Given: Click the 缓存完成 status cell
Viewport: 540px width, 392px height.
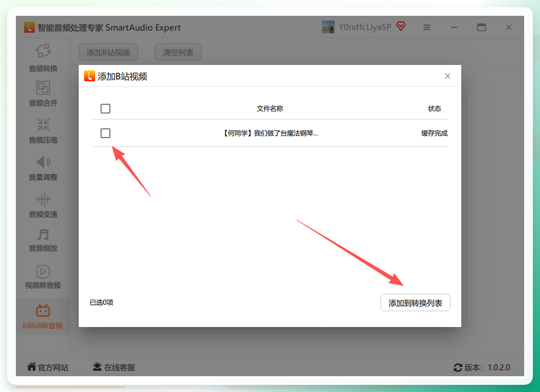Looking at the screenshot, I should [435, 133].
